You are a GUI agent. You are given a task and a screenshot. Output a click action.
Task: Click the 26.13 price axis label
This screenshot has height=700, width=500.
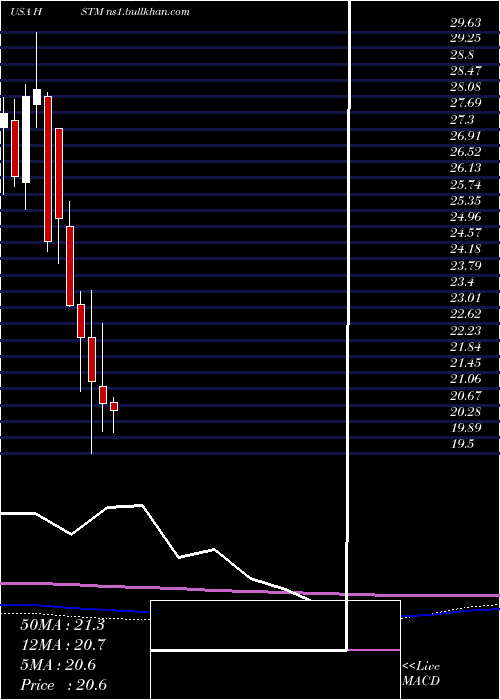465,168
